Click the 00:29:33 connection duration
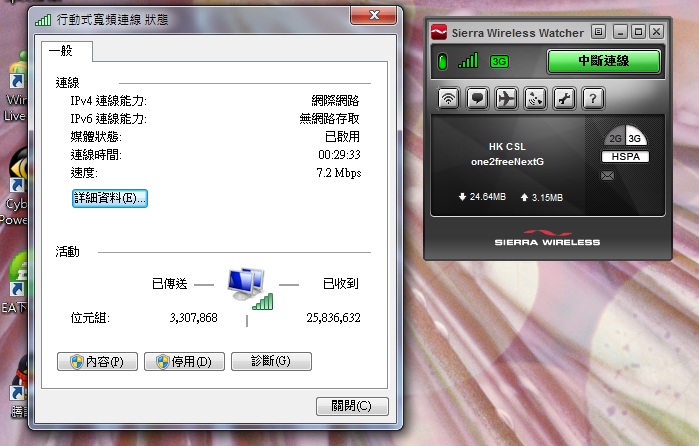 tap(339, 155)
